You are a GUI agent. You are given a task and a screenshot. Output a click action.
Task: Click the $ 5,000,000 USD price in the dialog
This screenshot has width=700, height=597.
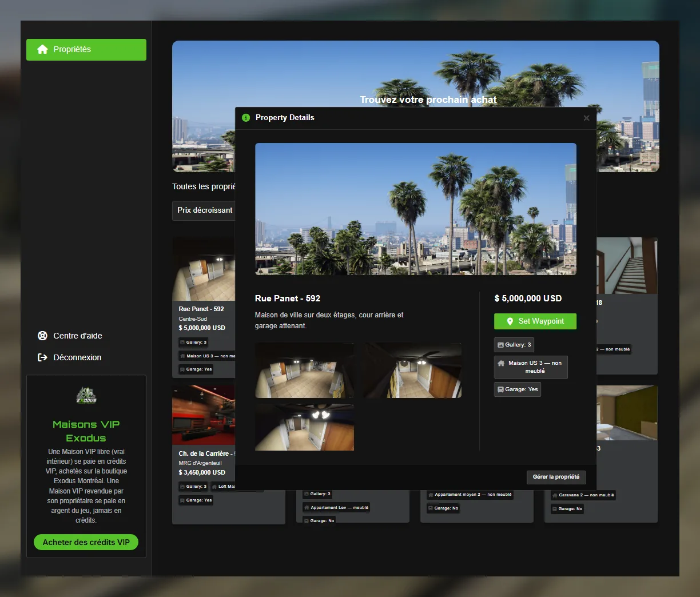click(528, 298)
